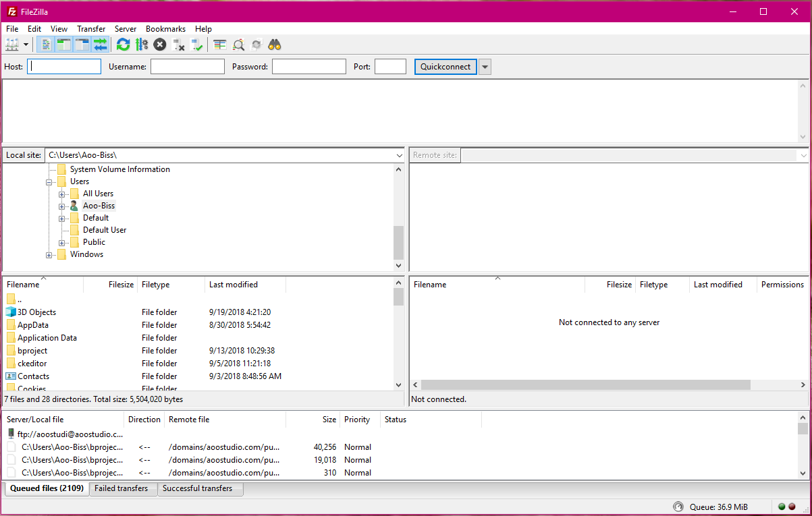Image resolution: width=812 pixels, height=516 pixels.
Task: Sort remote list by Permissions column
Action: (x=782, y=285)
